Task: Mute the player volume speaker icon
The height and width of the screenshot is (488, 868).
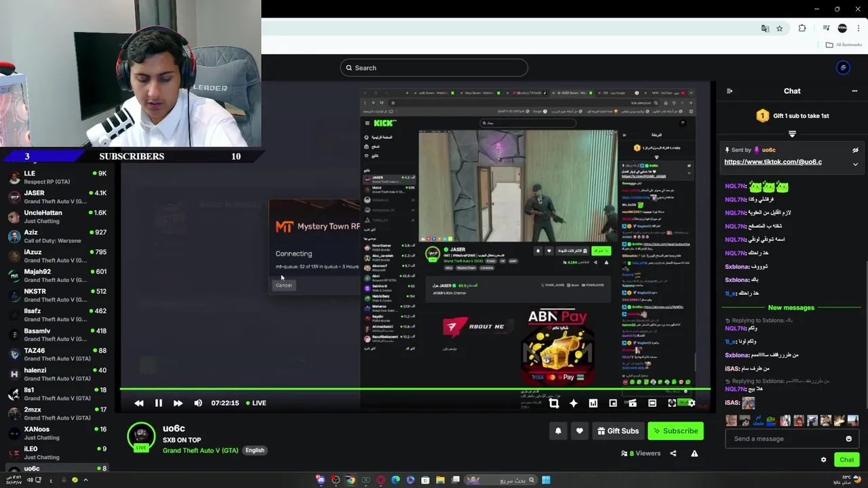Action: pyautogui.click(x=198, y=403)
